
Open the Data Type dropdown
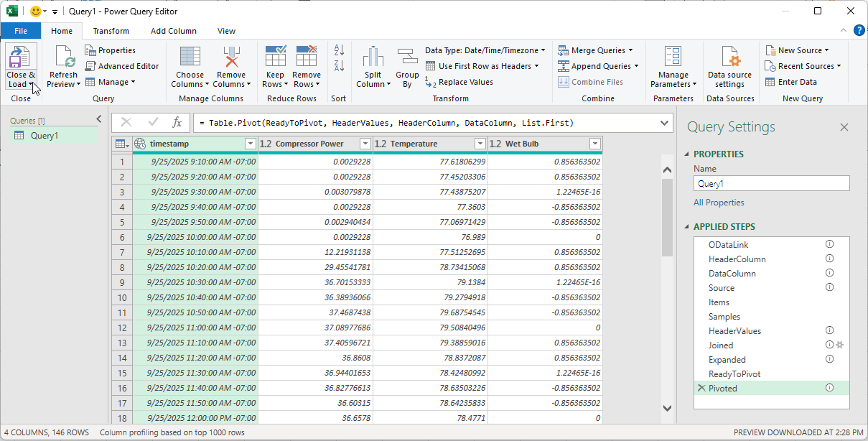tap(485, 50)
